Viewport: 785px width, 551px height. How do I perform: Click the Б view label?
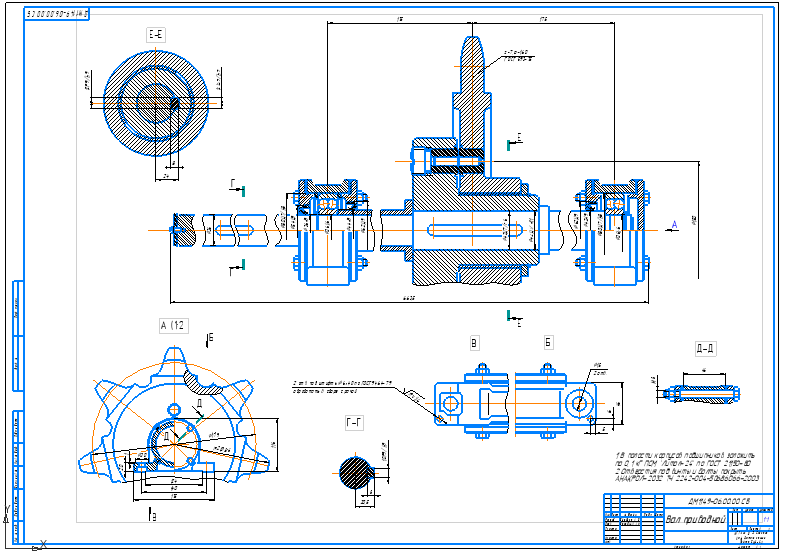(x=548, y=343)
